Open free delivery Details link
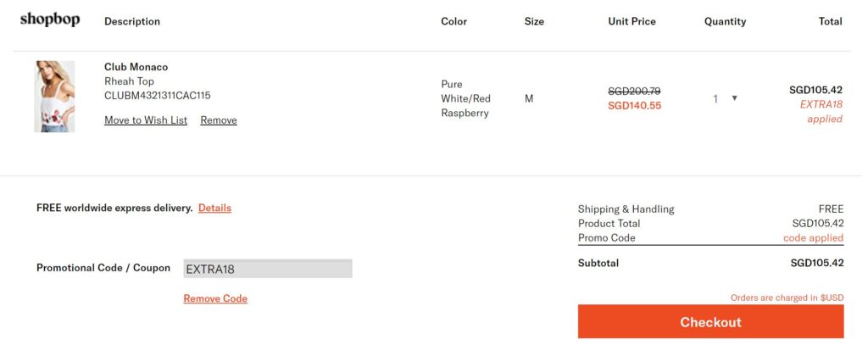The image size is (868, 356). click(214, 208)
